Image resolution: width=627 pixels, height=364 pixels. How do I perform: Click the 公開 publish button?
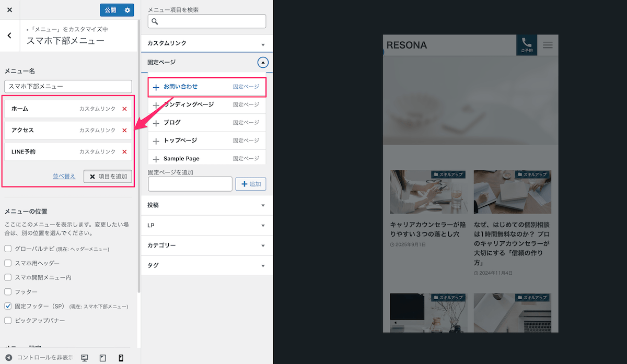coord(110,10)
